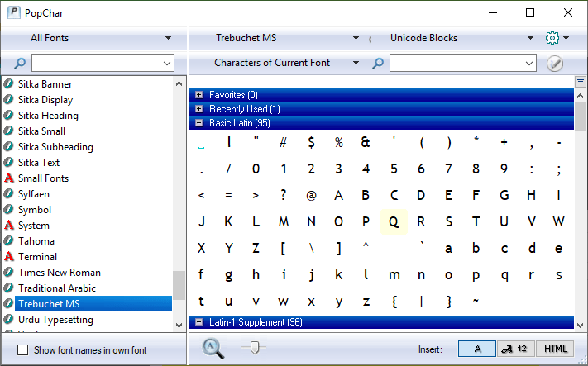This screenshot has height=366, width=588.
Task: Adjust the character size slider thumb
Action: (255, 347)
